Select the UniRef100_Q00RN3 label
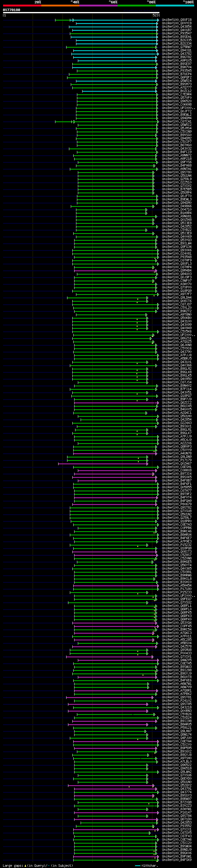This screenshot has height=868, width=197. click(x=176, y=711)
